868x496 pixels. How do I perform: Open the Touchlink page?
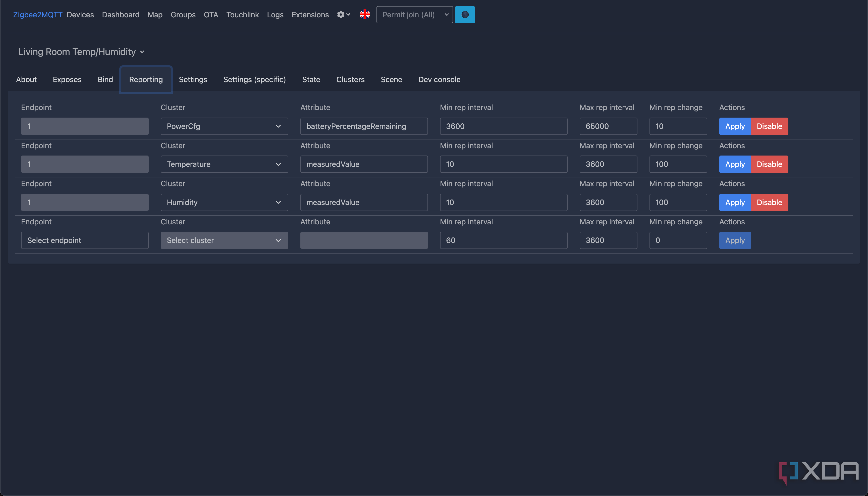(242, 15)
